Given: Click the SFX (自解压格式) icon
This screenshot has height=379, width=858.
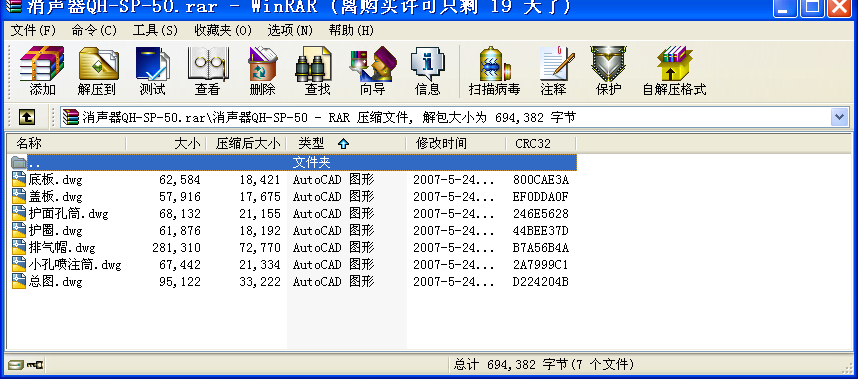Looking at the screenshot, I should (x=674, y=71).
